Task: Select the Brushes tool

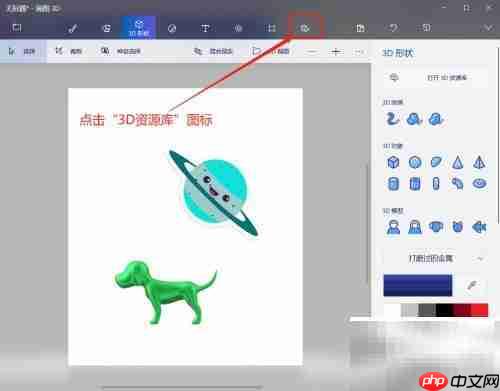Action: (72, 28)
